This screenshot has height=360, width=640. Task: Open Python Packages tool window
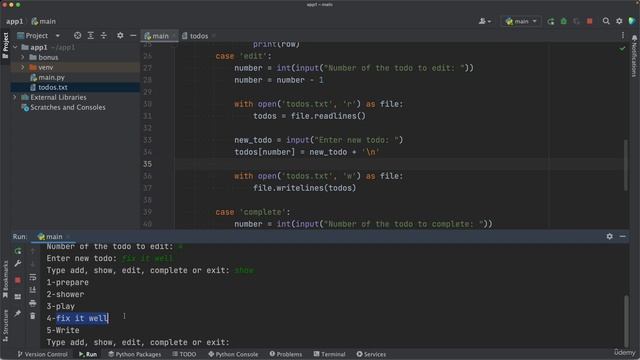point(134,354)
